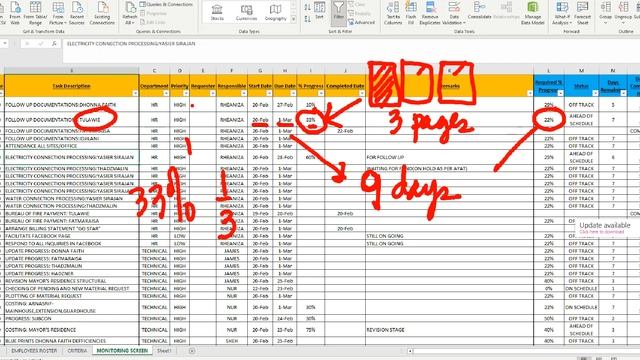
Task: Open Recent Sources
Action: (77, 12)
